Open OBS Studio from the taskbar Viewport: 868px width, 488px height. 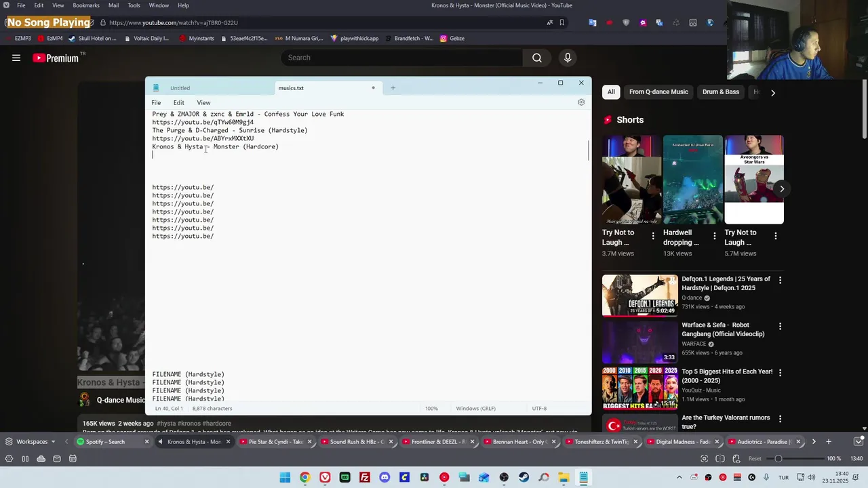point(504,477)
